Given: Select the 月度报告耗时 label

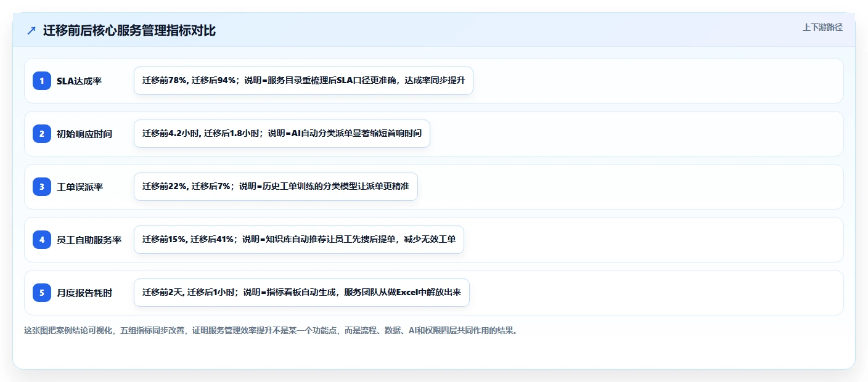Looking at the screenshot, I should (84, 293).
